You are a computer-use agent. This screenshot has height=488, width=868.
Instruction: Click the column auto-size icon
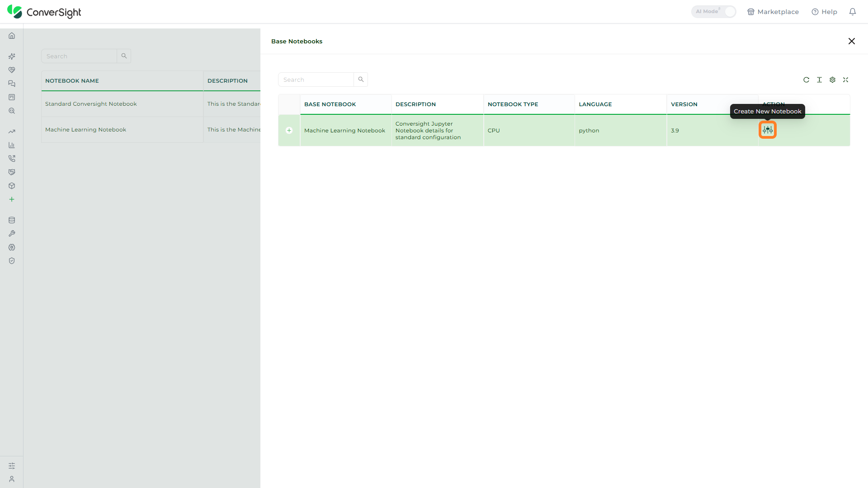(x=819, y=80)
